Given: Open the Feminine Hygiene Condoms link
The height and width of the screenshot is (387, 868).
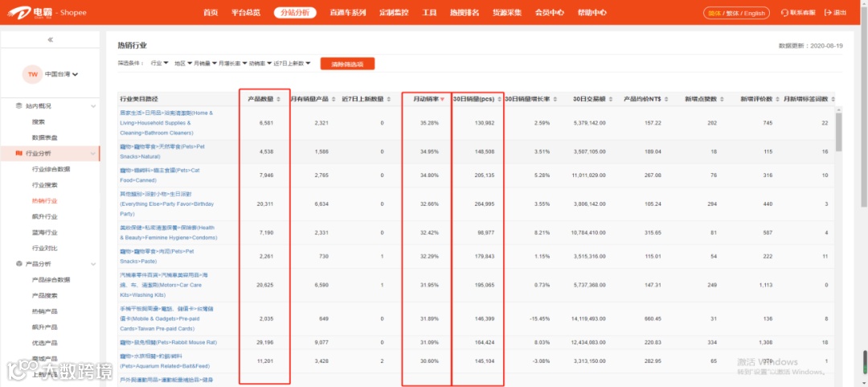Looking at the screenshot, I should [x=168, y=233].
